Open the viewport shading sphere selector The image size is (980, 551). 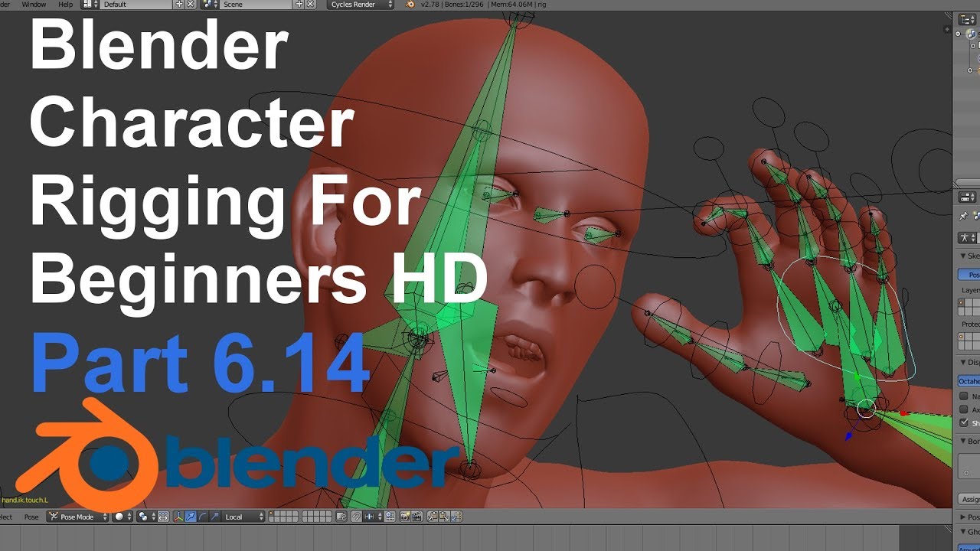click(x=122, y=517)
